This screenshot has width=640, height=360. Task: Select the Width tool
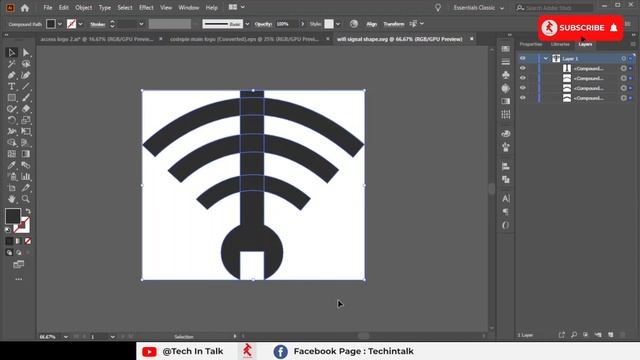point(11,131)
